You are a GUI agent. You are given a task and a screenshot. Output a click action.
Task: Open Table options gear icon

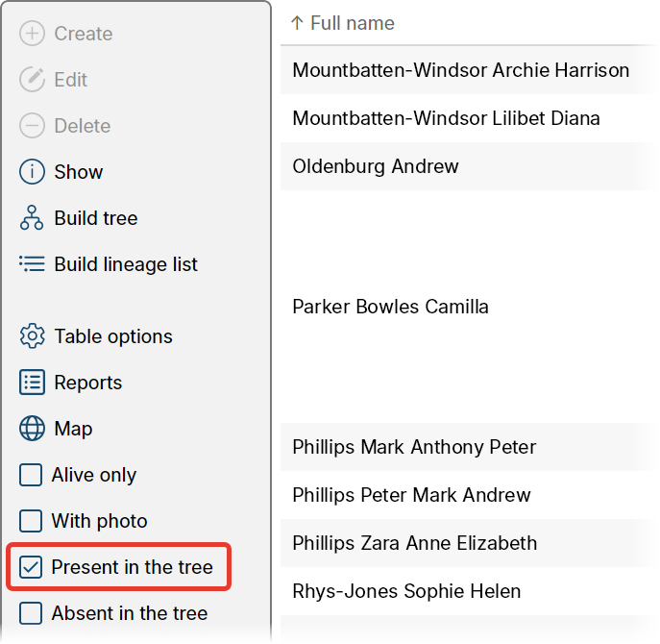(x=32, y=336)
